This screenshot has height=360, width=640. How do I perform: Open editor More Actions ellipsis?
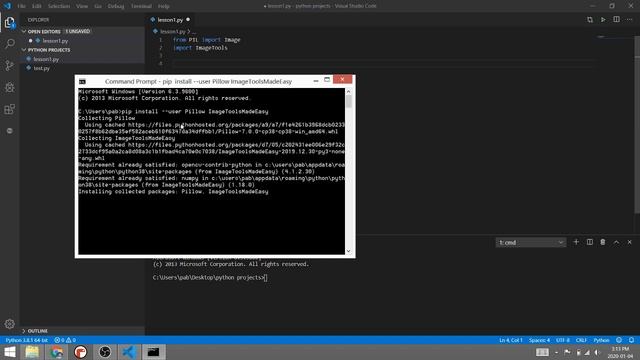coord(629,20)
